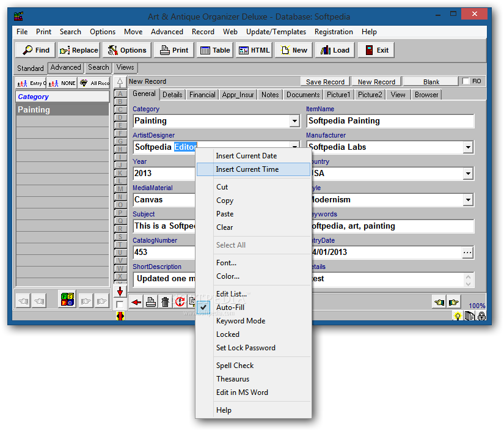Click the printer icon in bottom record toolbar
Viewport: 504px width, 431px height.
pos(151,302)
